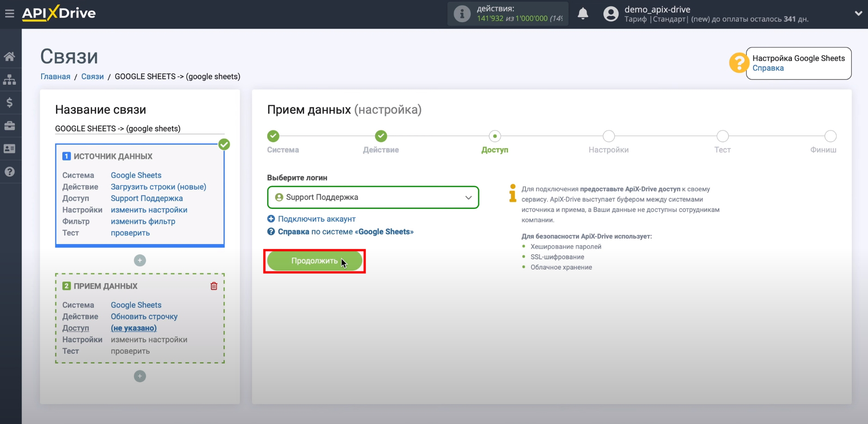Open the briefcase sidebar icon
This screenshot has height=424, width=868.
[10, 126]
